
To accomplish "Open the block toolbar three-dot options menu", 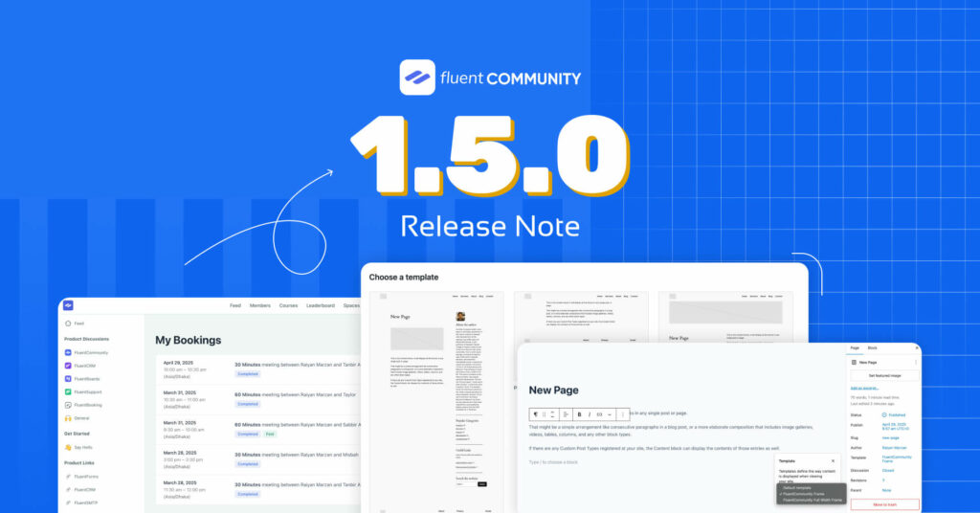I will click(623, 414).
